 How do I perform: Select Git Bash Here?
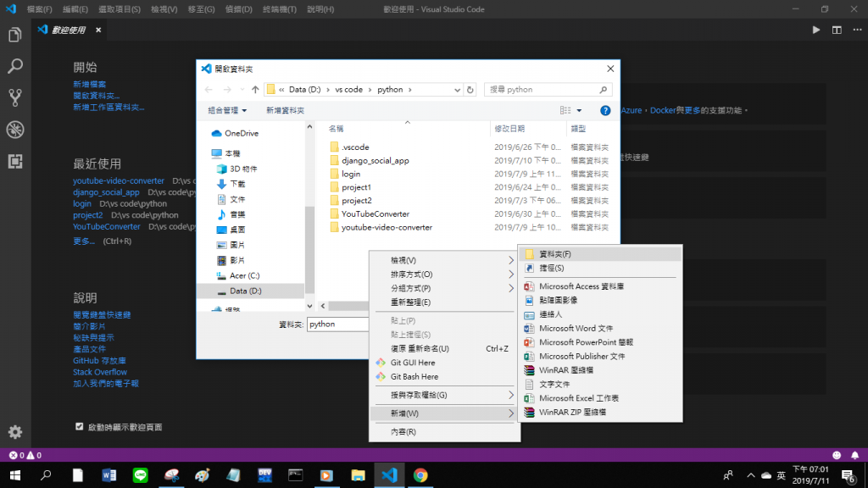[444, 377]
